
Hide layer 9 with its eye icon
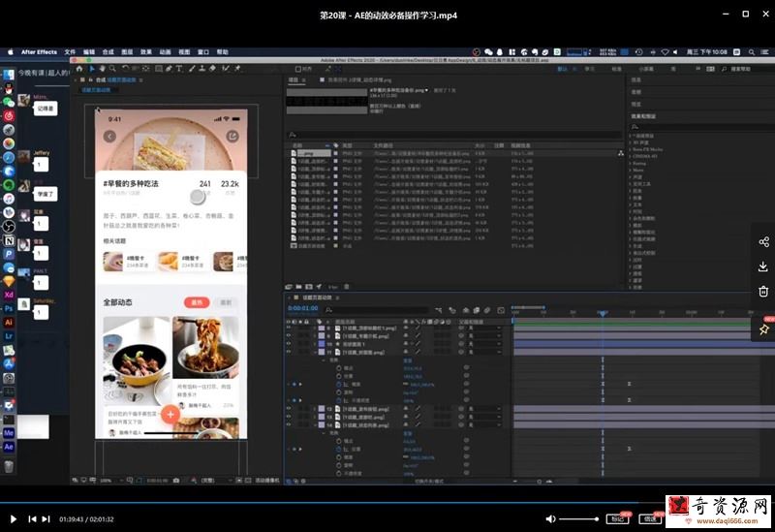click(289, 335)
